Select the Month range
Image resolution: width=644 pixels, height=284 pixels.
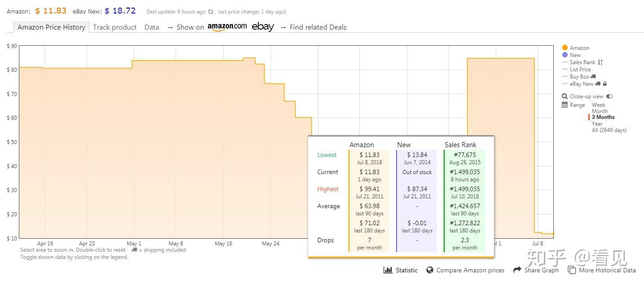click(x=600, y=111)
